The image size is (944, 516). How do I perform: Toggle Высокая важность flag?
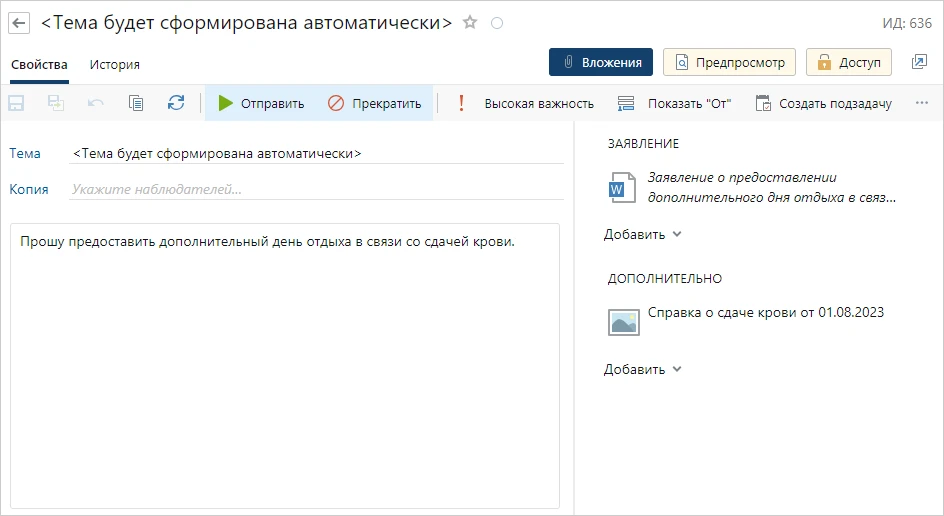525,103
